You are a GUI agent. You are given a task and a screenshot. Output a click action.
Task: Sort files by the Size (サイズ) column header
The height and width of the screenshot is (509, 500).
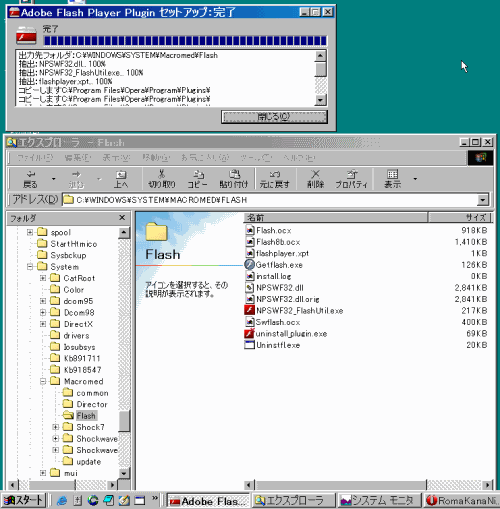460,218
